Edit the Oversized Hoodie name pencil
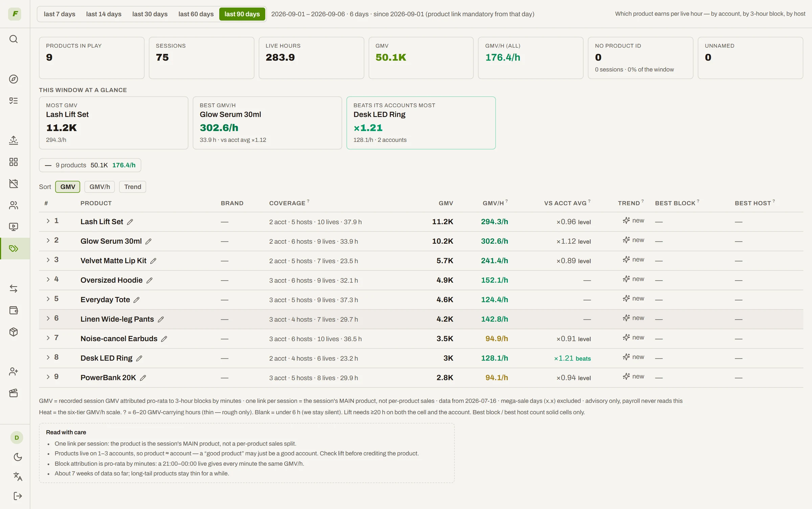The height and width of the screenshot is (509, 812). pos(149,280)
